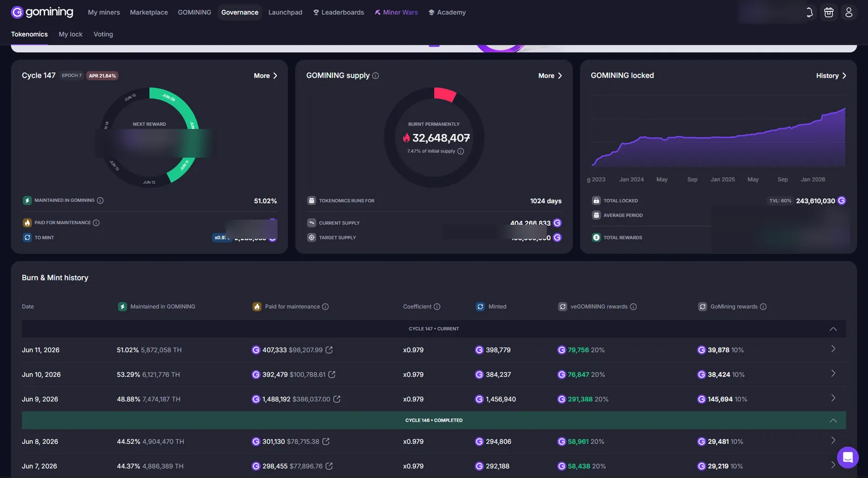Click the info icon near 7.47% of initial supply
Screen dimensions: 868x478
pos(461,151)
